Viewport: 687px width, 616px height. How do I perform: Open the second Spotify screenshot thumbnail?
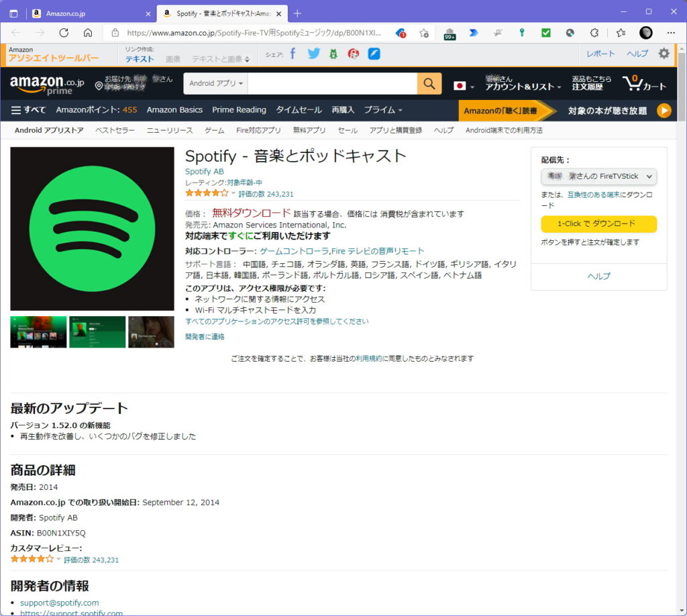tap(97, 332)
